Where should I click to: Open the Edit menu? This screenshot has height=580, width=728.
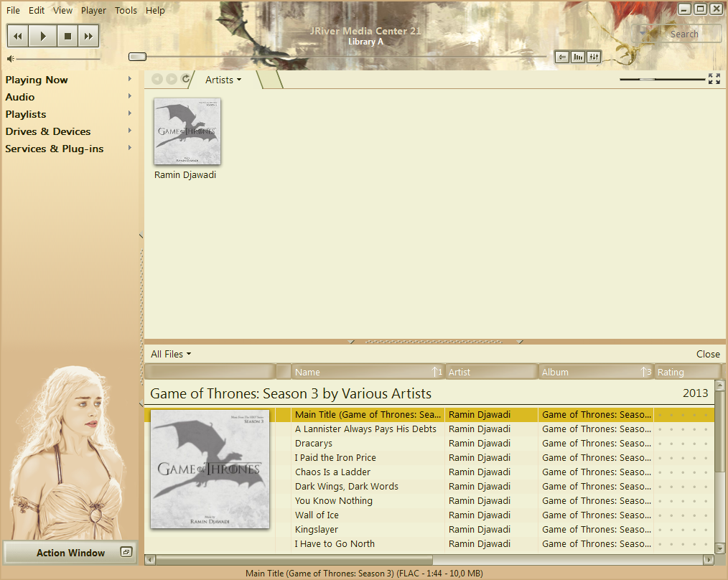[x=36, y=10]
